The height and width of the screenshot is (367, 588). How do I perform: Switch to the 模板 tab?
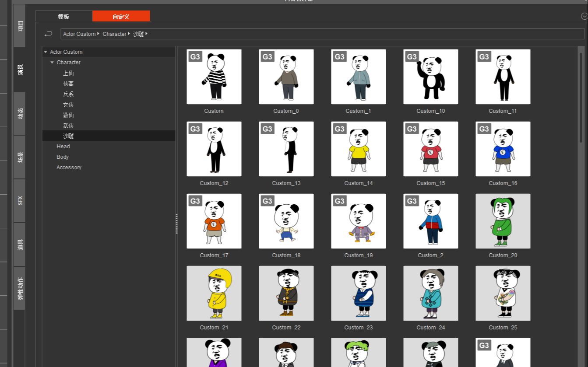[x=63, y=17]
